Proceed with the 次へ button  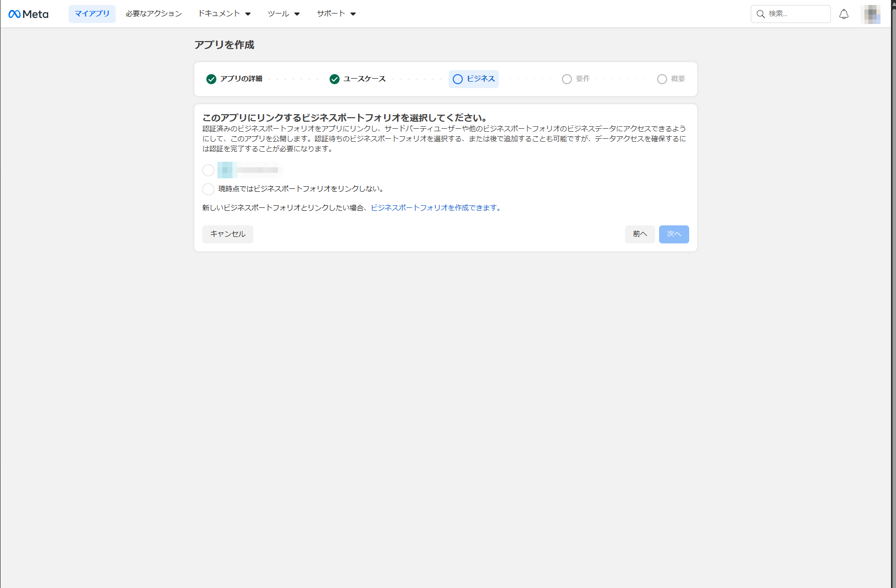pos(674,234)
